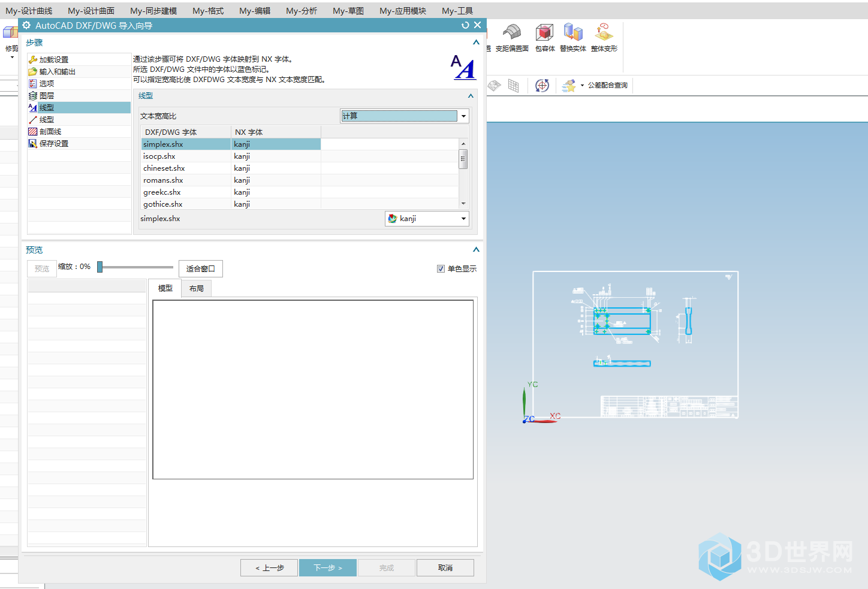Collapse the 步骤 section

476,43
